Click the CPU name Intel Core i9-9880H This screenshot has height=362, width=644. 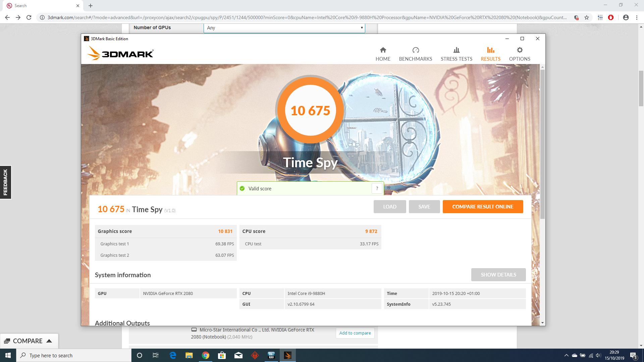(306, 293)
